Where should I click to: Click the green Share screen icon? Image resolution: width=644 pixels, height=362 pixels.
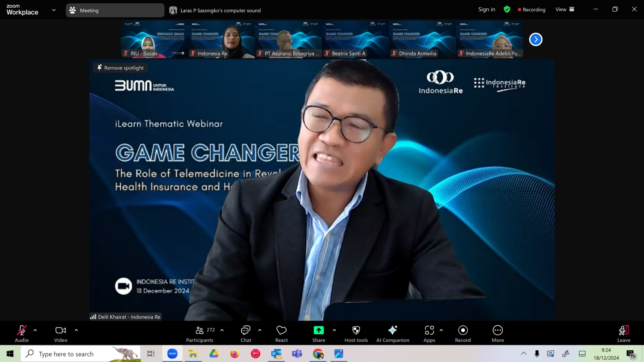coord(318,330)
